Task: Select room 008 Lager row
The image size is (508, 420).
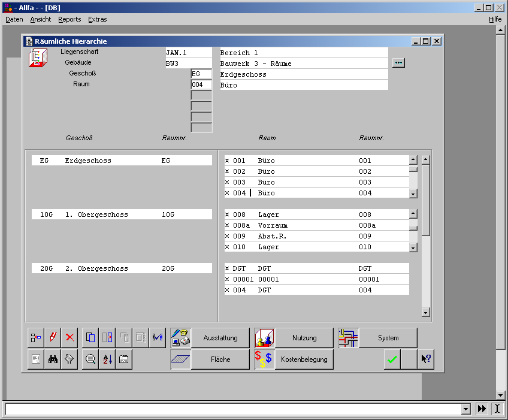Action: [317, 214]
